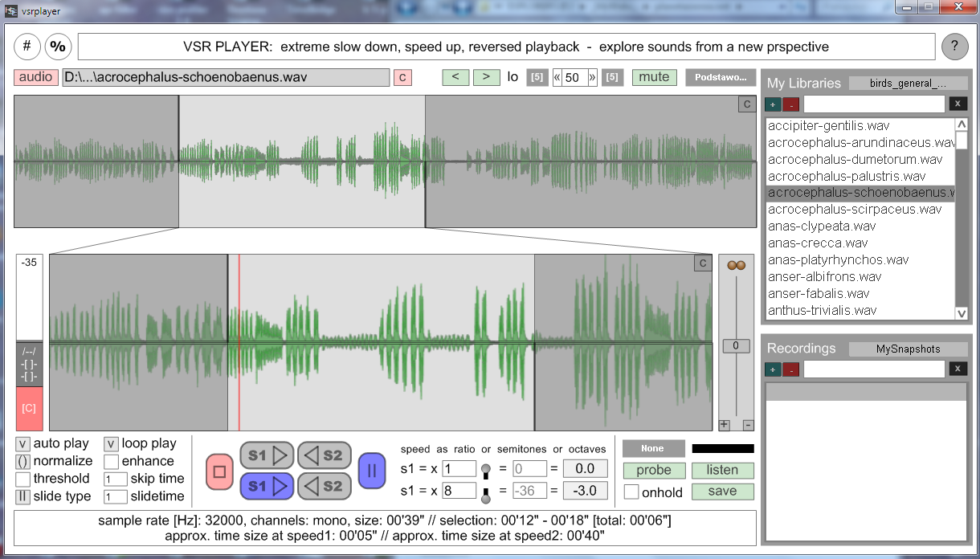The height and width of the screenshot is (559, 980).
Task: Click the red stop playback button
Action: pos(219,471)
